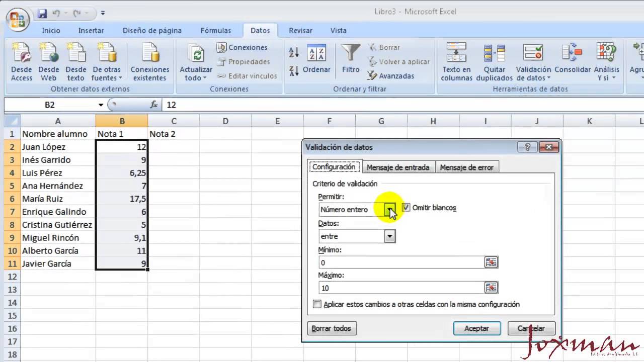Viewport: 644px width, 362px height.
Task: Open the Diseño de página tab
Action: [152, 31]
